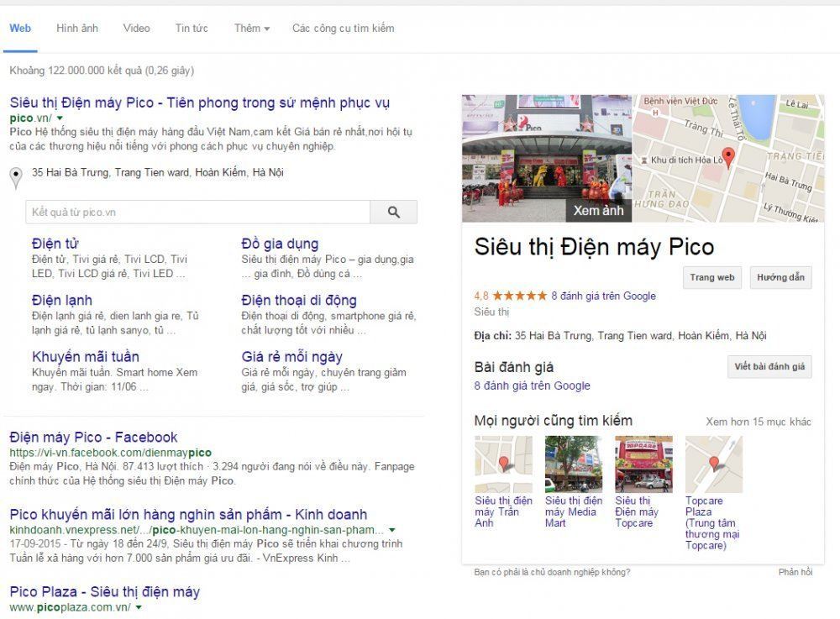Expand the arrow beside www.picoplaza.com.vn
The image size is (840, 619).
tap(139, 607)
